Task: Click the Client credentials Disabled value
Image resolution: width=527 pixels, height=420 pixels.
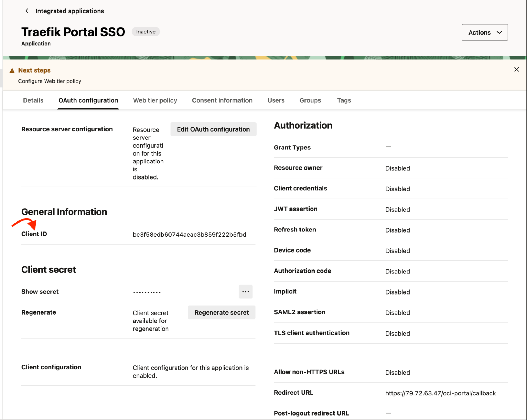Action: pos(397,189)
